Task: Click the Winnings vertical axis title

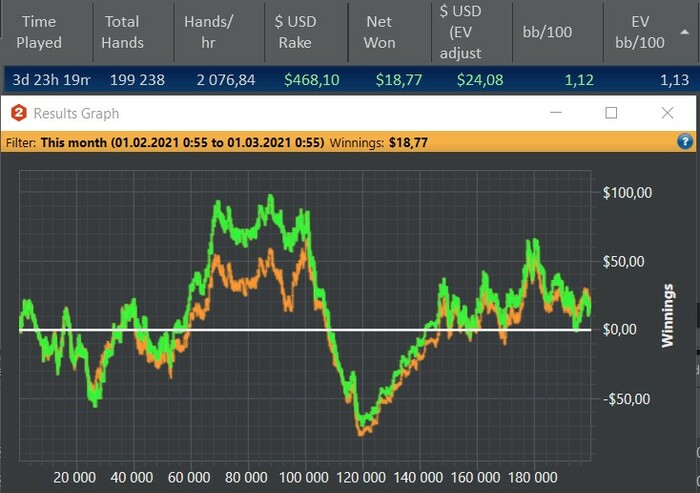Action: click(x=667, y=315)
